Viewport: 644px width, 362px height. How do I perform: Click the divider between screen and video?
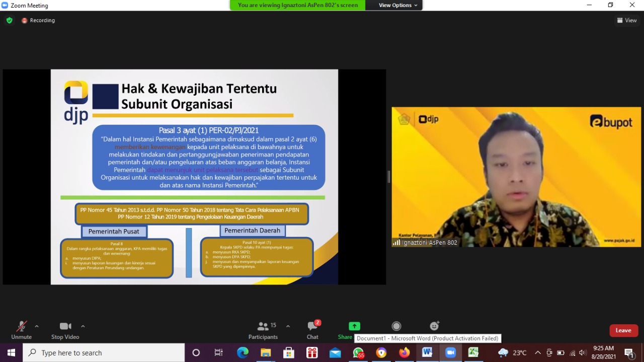[389, 177]
